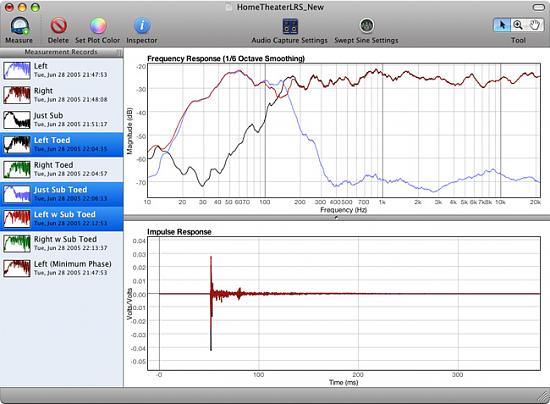Open Swept Sine Settings

click(x=367, y=25)
